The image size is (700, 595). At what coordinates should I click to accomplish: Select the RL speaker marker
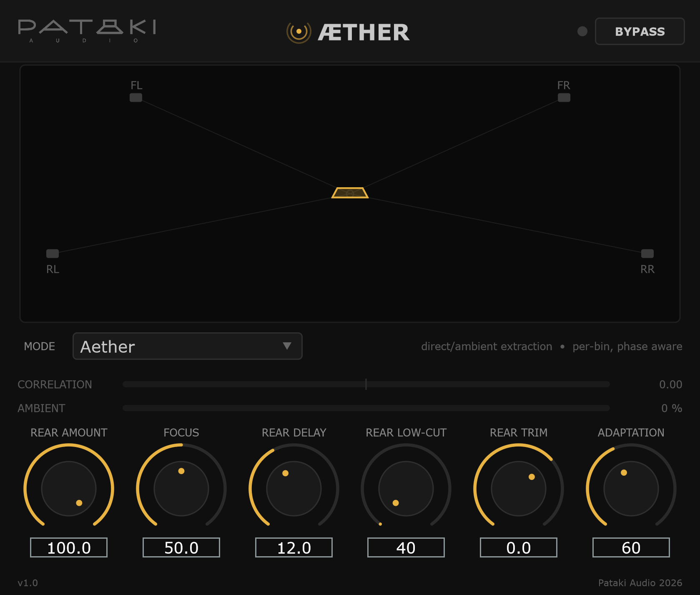coord(53,254)
